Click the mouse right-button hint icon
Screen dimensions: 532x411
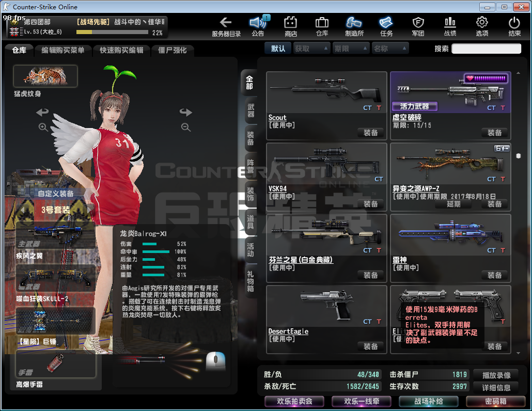(216, 361)
